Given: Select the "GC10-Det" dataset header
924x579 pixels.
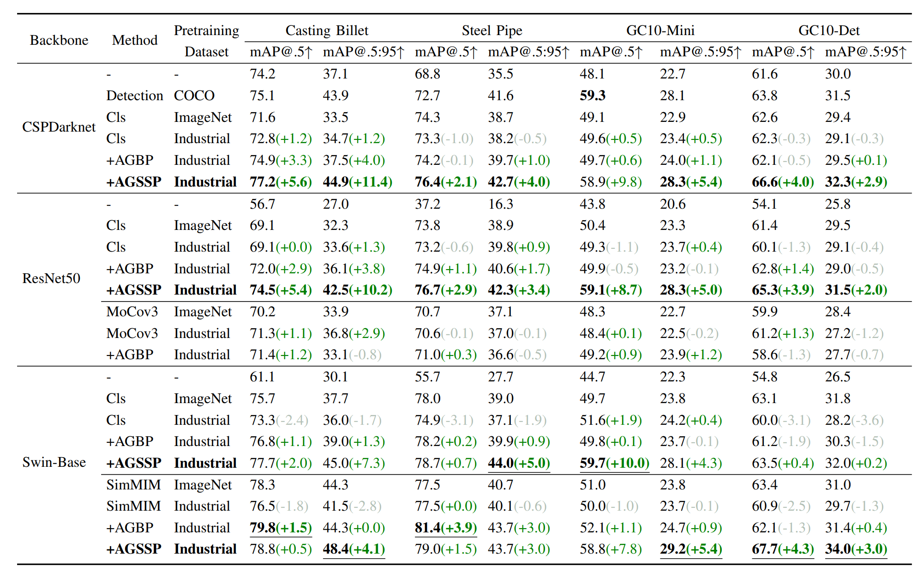Looking at the screenshot, I should coord(829,30).
